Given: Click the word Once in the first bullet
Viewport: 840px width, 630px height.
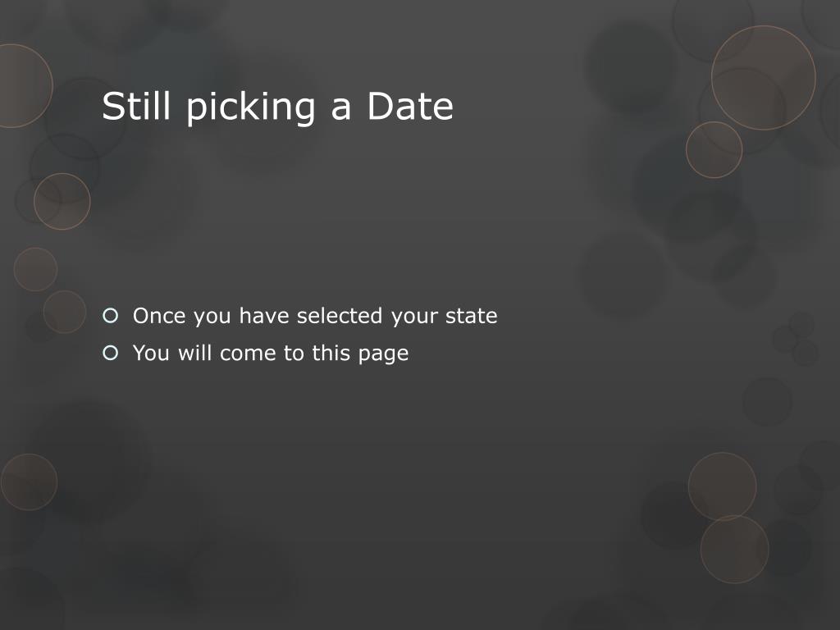Looking at the screenshot, I should tap(159, 316).
